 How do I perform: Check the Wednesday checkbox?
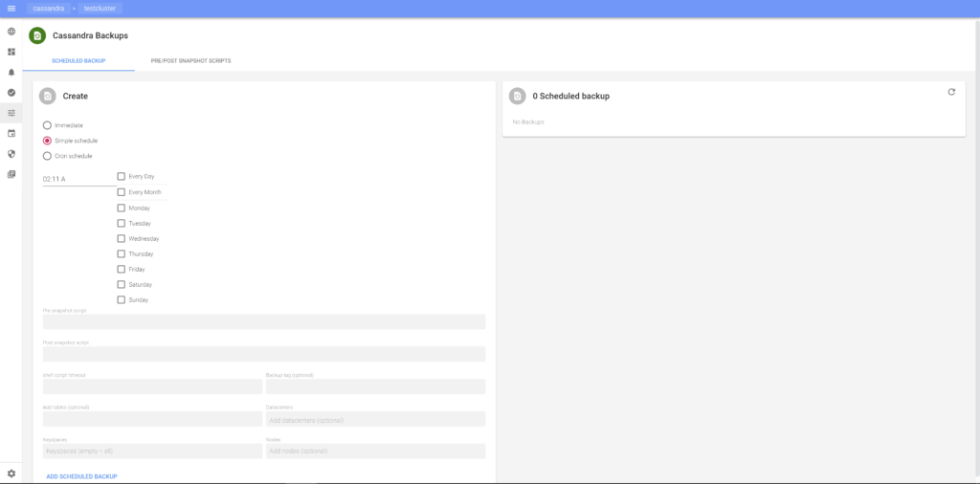(x=122, y=238)
